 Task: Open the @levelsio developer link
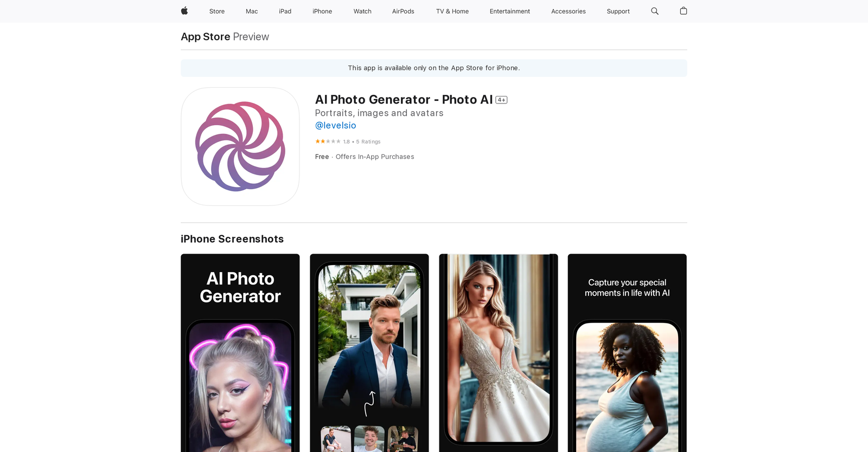coord(336,125)
